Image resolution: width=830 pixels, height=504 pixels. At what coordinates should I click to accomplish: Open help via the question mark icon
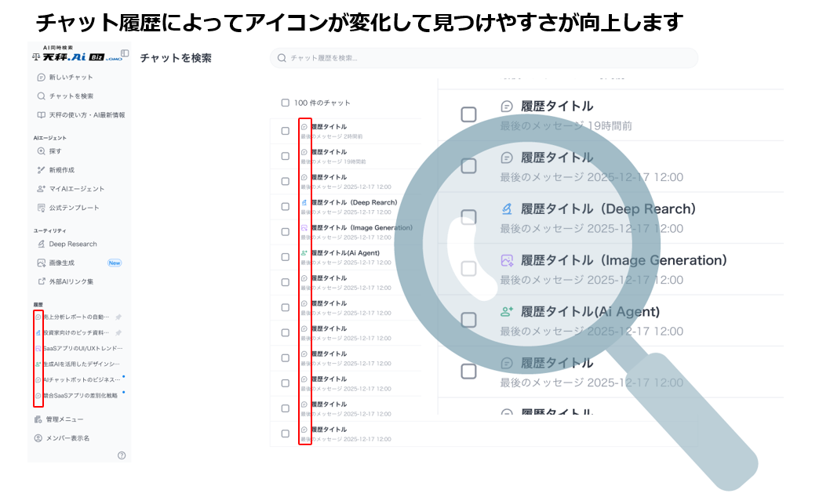(122, 455)
